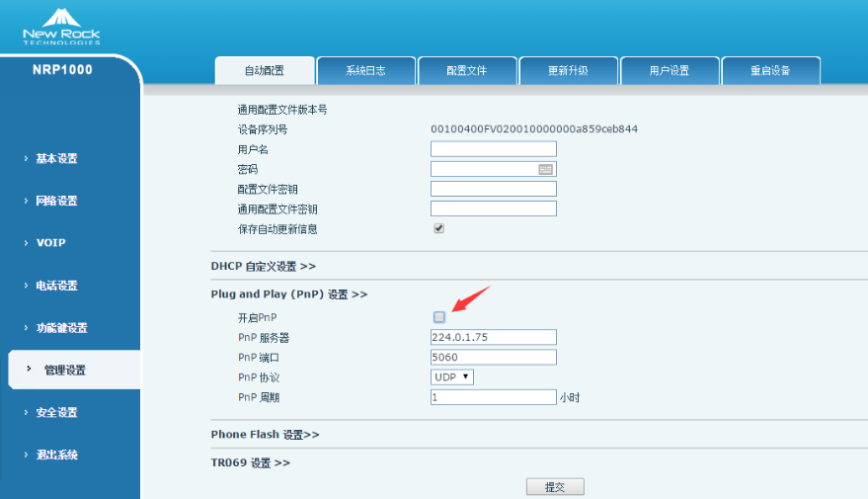Uncheck the 保存自动更新信息 checkbox
The image size is (868, 499).
(x=439, y=228)
